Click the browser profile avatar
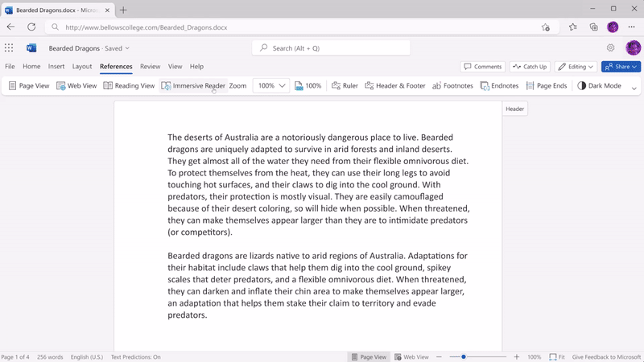The image size is (644, 362). coord(613,27)
